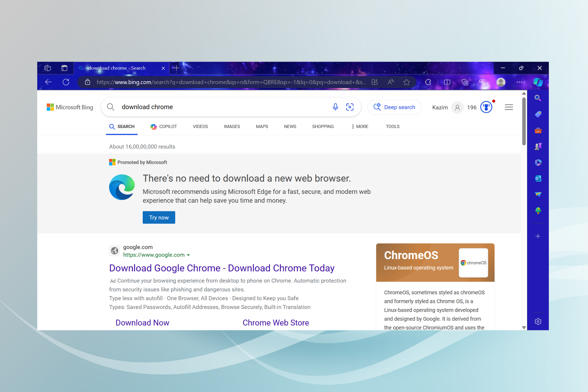Screen dimensions: 588x392
Task: Click the chromeOS logo thumbnail
Action: pos(473,263)
